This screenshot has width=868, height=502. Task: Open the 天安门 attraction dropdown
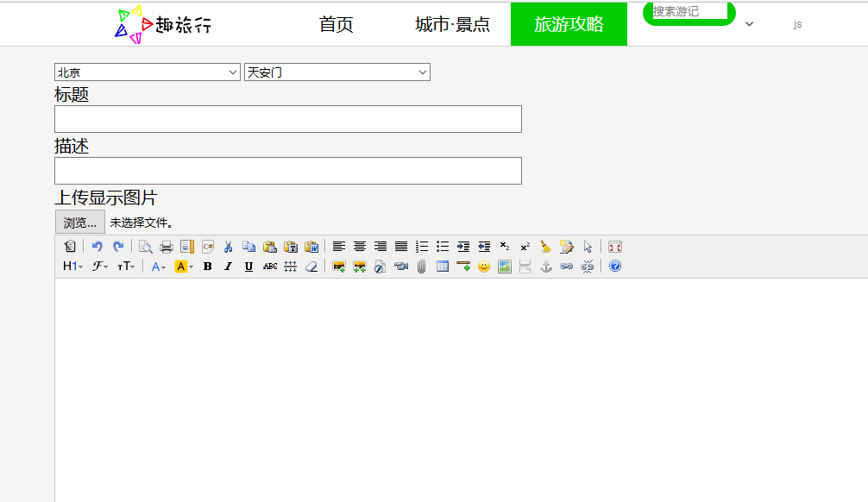(x=337, y=72)
